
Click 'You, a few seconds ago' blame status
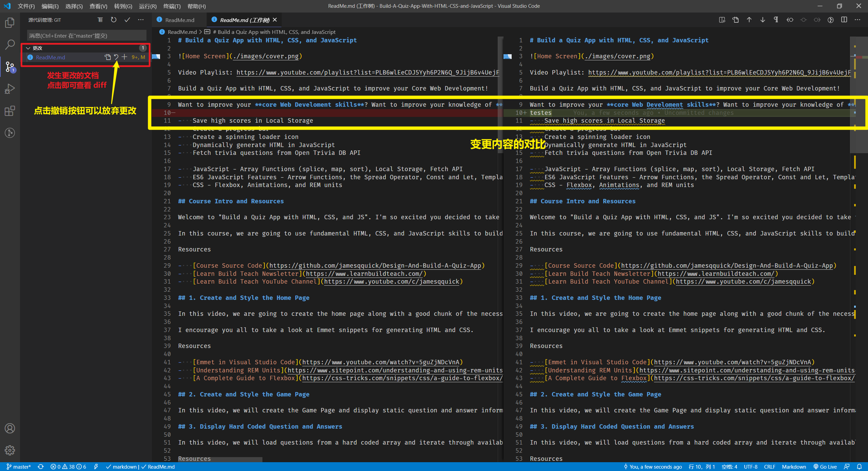click(653, 467)
